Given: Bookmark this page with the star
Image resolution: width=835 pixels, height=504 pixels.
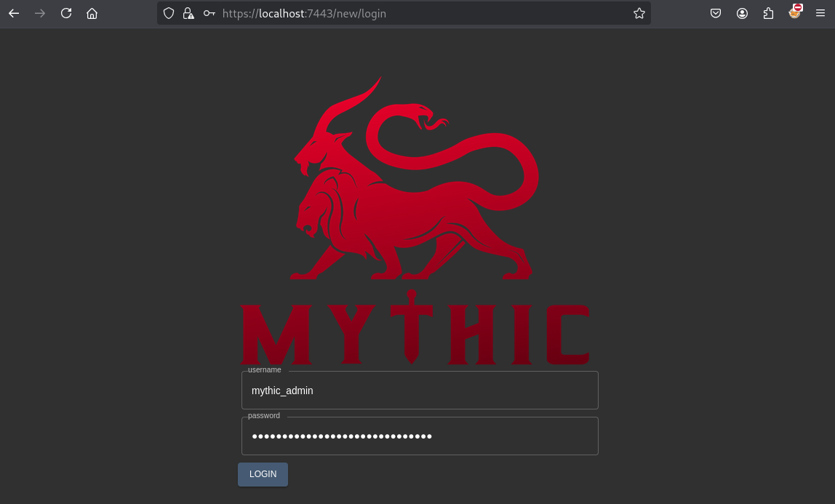Looking at the screenshot, I should (639, 13).
